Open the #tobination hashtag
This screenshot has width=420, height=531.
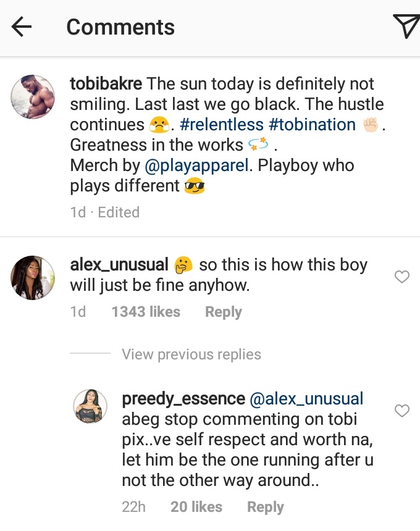point(313,125)
